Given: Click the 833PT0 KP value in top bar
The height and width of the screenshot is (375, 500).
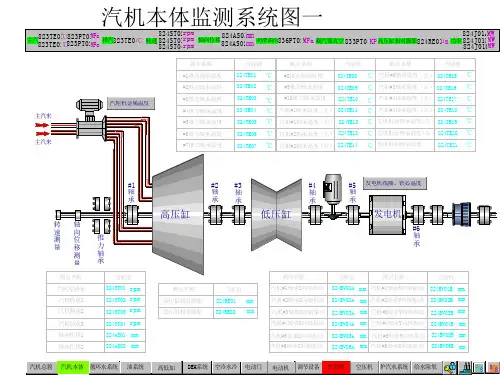Looking at the screenshot, I should click(361, 41).
